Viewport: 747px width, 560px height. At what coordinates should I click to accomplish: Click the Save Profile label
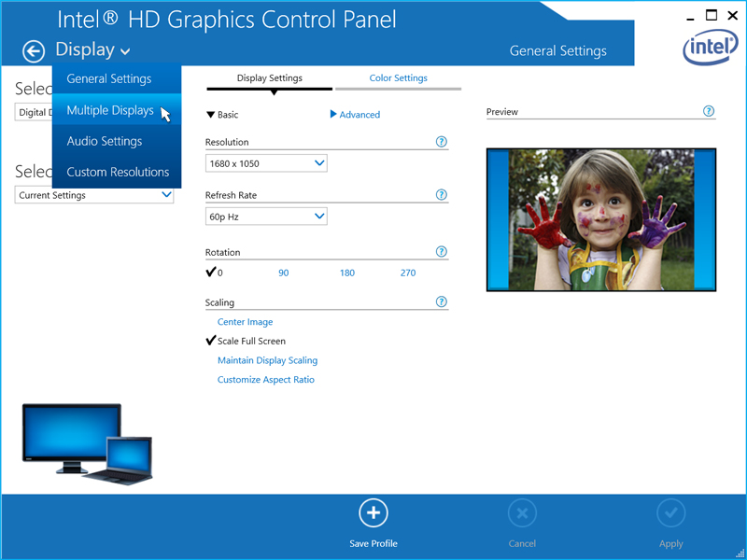click(373, 543)
